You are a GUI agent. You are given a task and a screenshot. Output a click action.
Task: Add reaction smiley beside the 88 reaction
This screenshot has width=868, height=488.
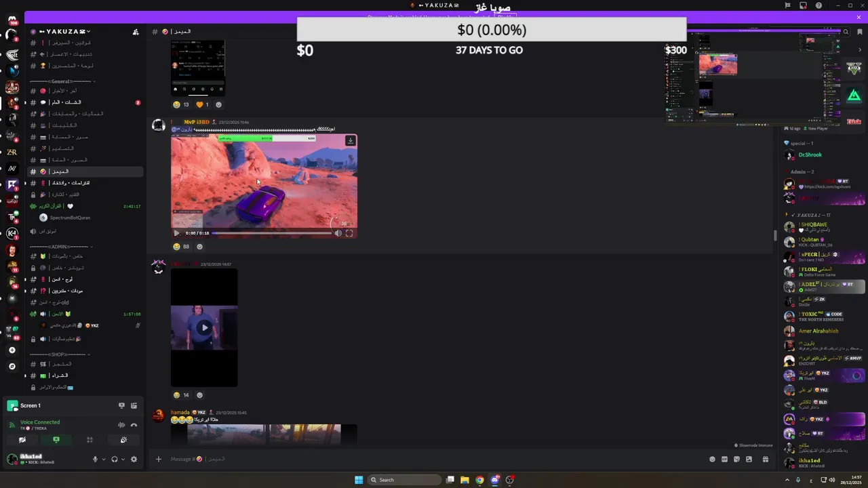click(199, 247)
